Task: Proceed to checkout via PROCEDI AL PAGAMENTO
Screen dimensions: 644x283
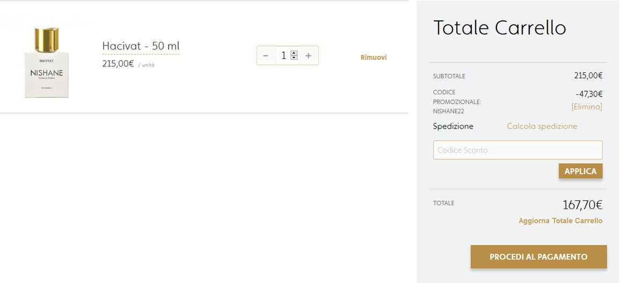Action: click(538, 257)
